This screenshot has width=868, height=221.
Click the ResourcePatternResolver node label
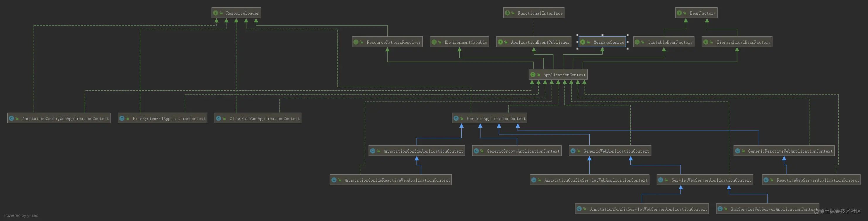(393, 42)
